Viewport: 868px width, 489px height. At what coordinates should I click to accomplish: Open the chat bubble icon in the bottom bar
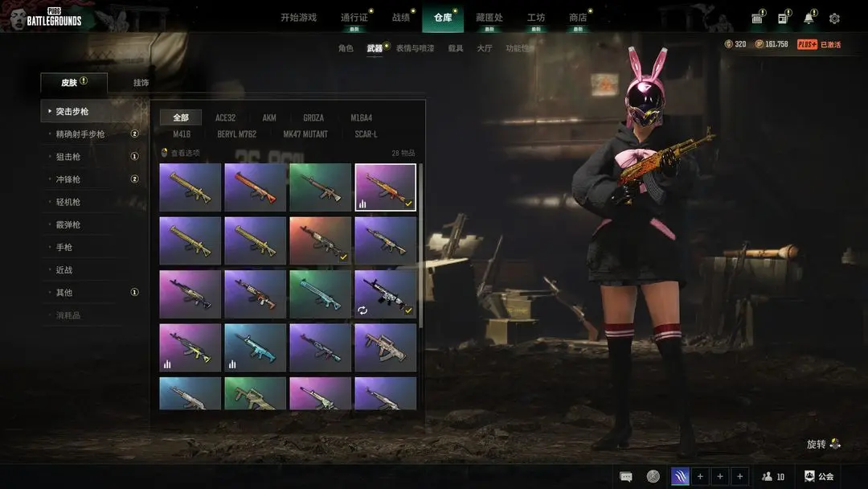[626, 477]
